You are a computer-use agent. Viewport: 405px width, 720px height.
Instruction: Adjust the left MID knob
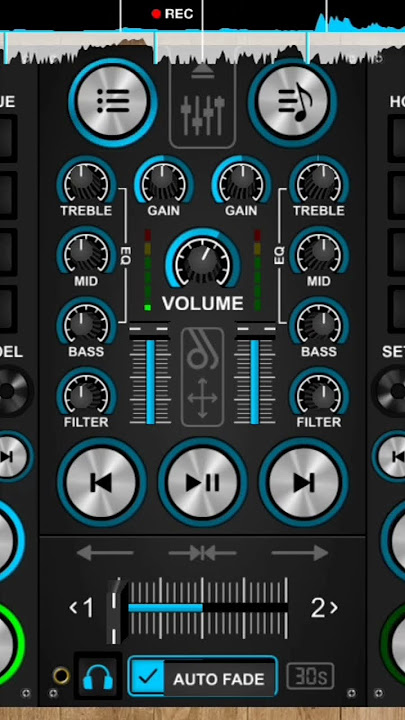click(x=86, y=252)
